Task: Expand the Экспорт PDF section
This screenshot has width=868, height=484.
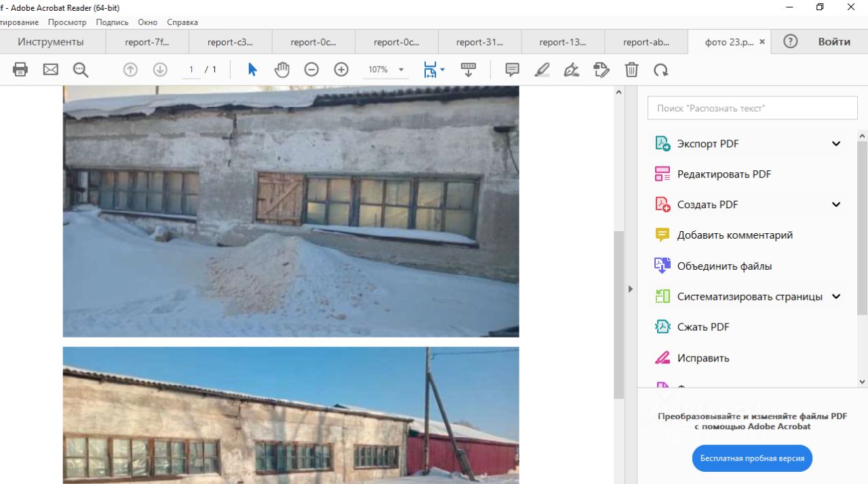Action: 836,144
